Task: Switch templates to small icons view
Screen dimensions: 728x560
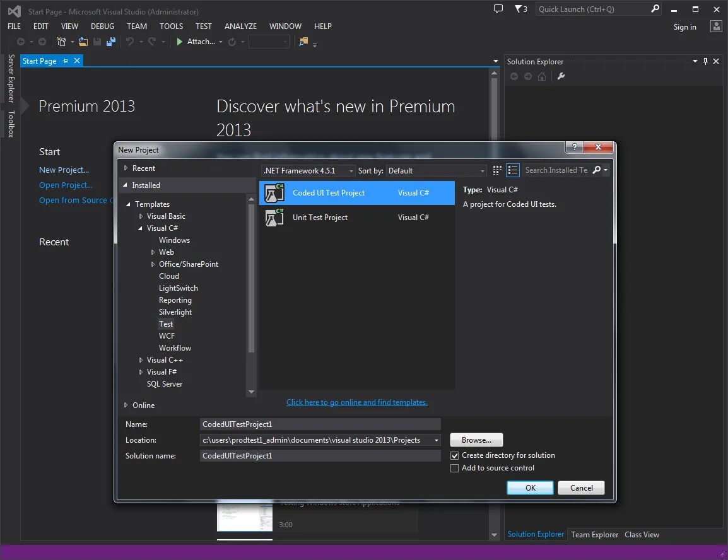Action: pyautogui.click(x=497, y=170)
